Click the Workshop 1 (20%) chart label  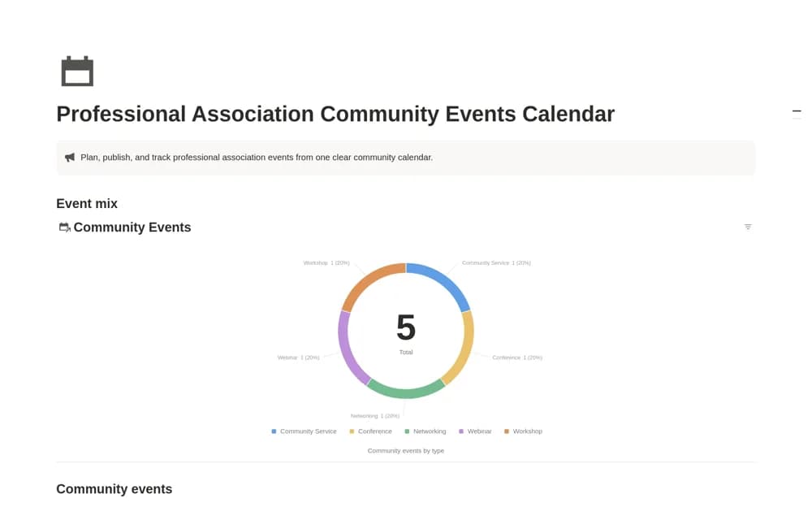[326, 263]
